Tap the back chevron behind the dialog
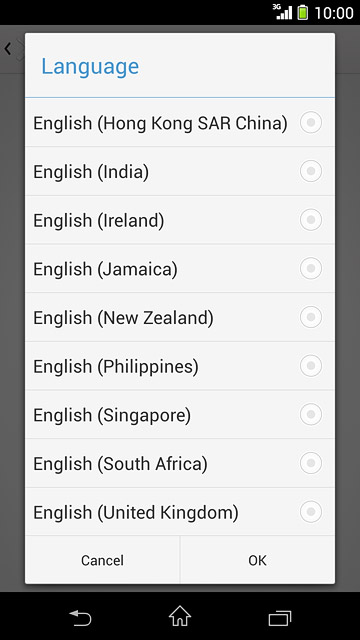This screenshot has height=640, width=360. pyautogui.click(x=8, y=49)
